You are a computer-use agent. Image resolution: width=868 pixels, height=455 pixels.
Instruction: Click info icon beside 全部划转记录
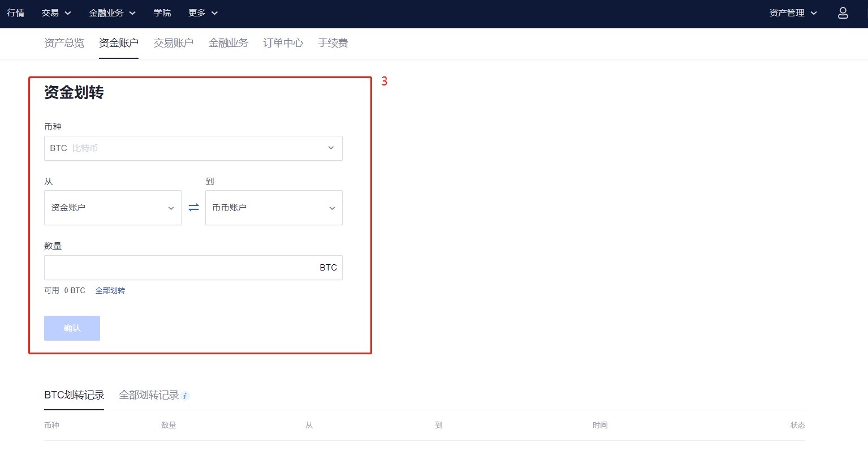pyautogui.click(x=185, y=396)
